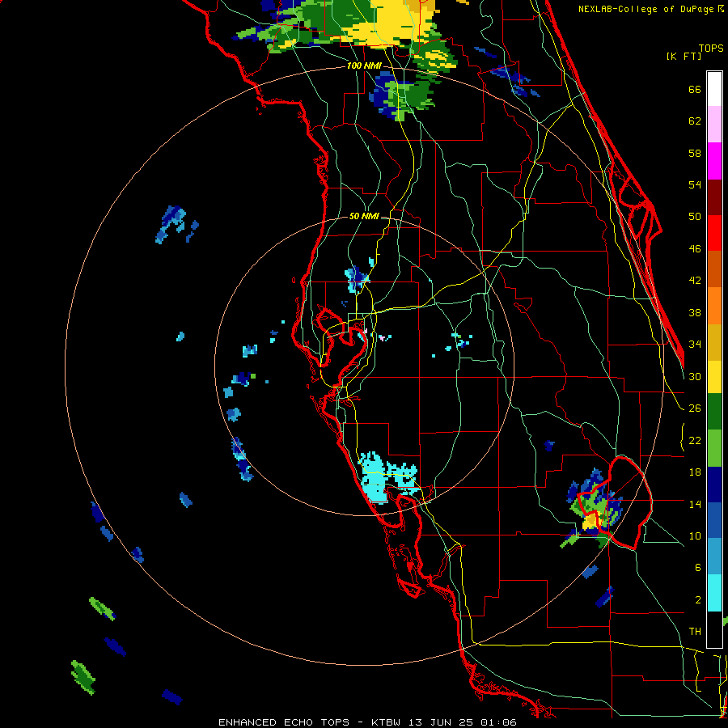
Task: Select the light green legend swatch
Action: (714, 448)
